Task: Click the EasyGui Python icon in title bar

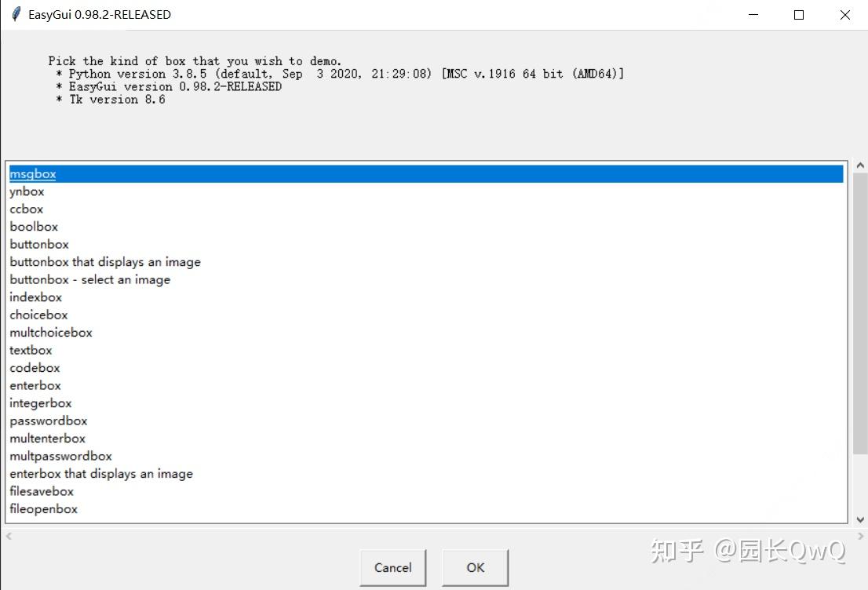Action: click(x=14, y=13)
